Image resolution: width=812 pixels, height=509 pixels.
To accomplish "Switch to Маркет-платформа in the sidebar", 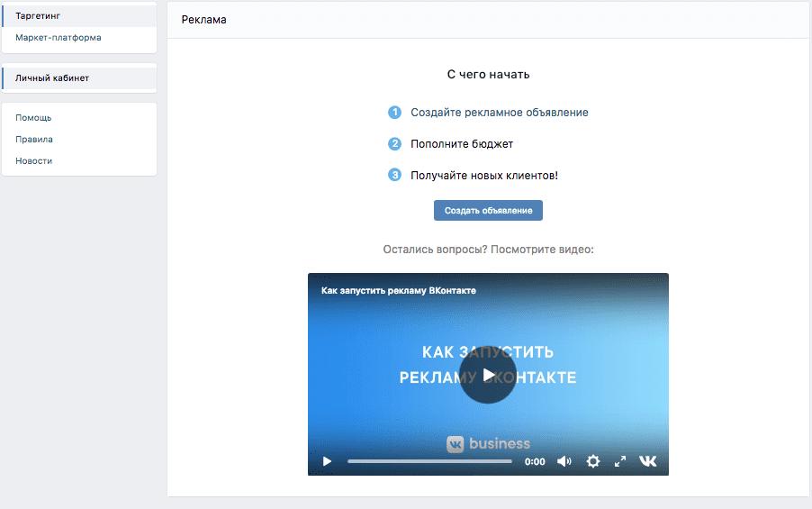I will tap(59, 38).
